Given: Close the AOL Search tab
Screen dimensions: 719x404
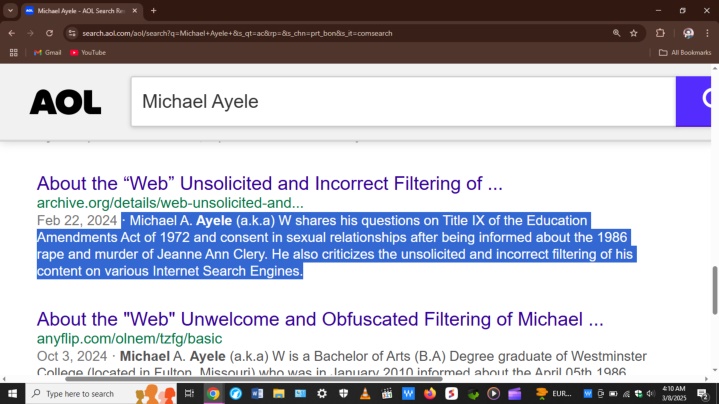Looking at the screenshot, I should (134, 11).
